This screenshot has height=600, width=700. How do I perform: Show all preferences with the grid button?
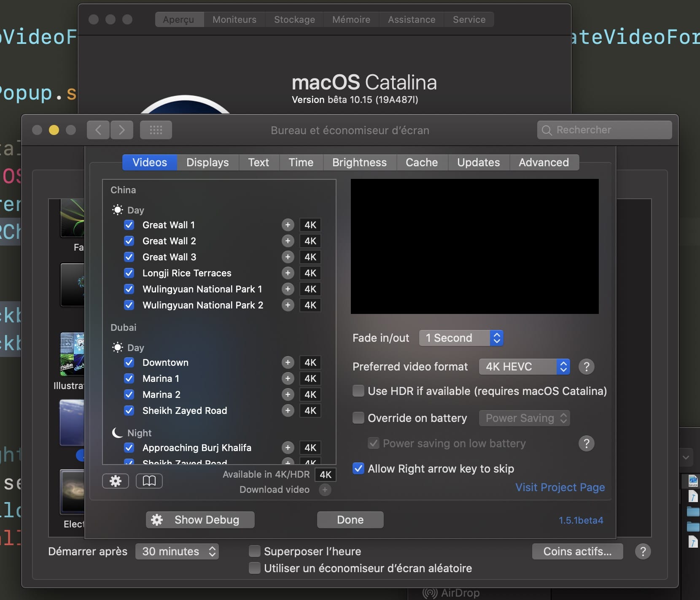pyautogui.click(x=156, y=130)
